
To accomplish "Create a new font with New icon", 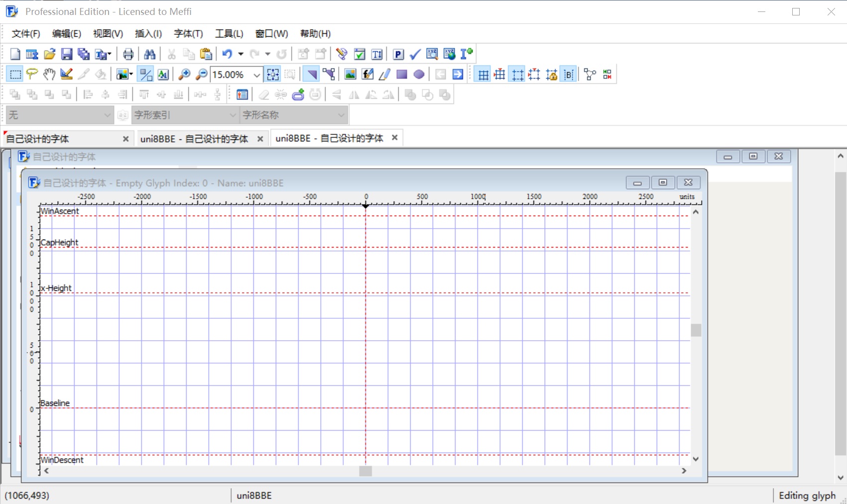I will (15, 54).
